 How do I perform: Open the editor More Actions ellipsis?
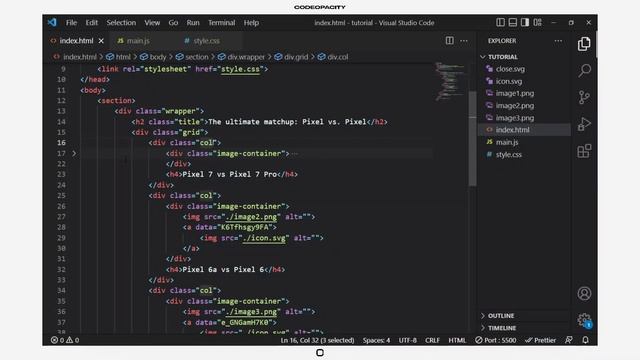coord(464,40)
